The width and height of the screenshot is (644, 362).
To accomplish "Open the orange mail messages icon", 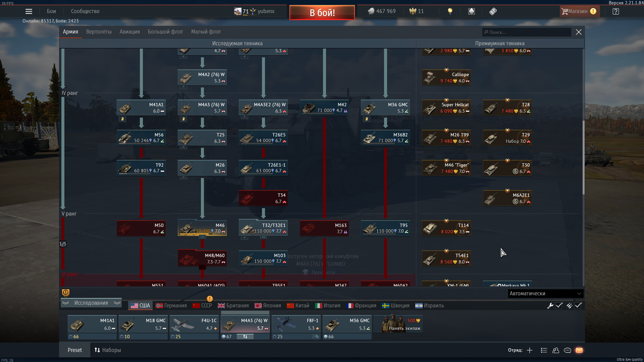I will coord(579,350).
